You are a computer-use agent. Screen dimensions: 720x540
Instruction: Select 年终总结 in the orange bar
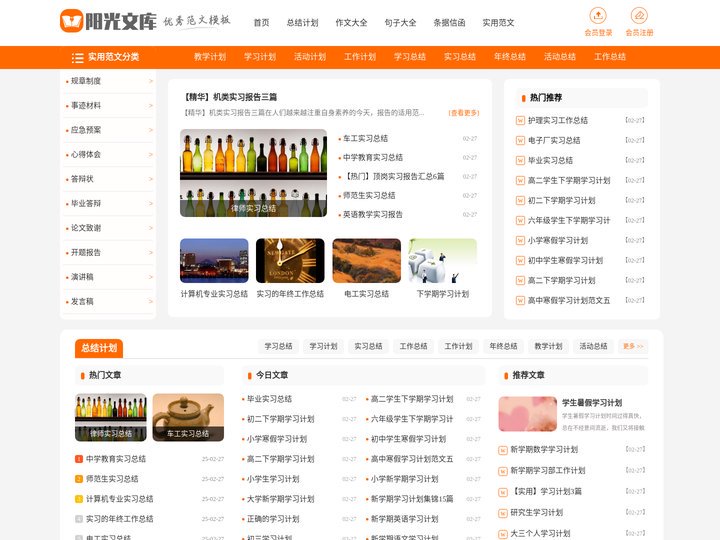510,57
